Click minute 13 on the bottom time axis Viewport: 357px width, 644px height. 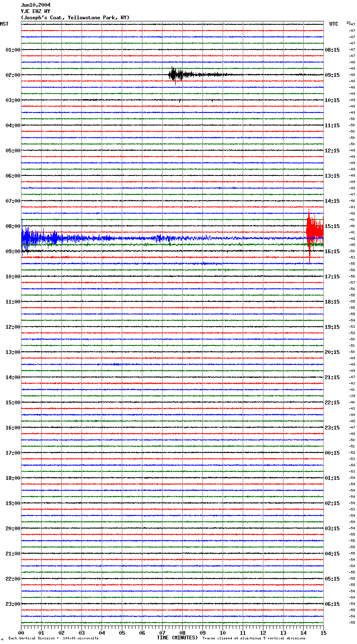click(283, 632)
